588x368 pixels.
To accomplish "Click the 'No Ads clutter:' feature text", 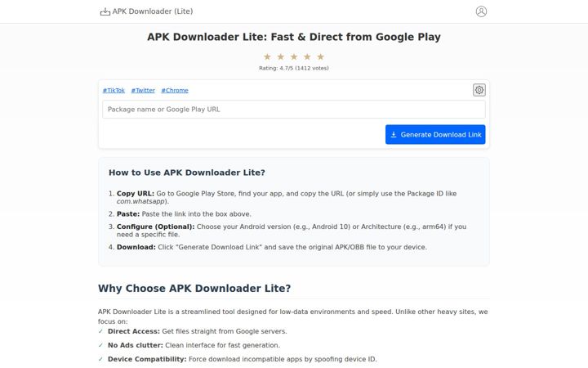I will click(x=136, y=345).
